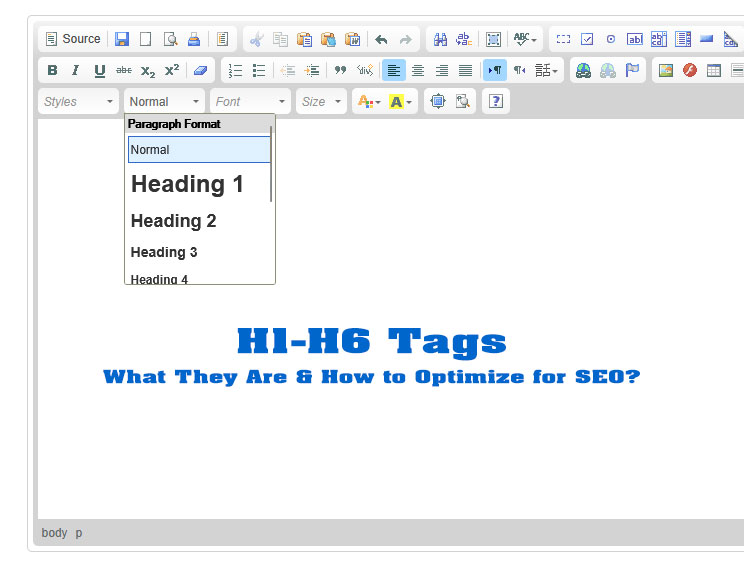744x562 pixels.
Task: Toggle Align Left
Action: (394, 70)
